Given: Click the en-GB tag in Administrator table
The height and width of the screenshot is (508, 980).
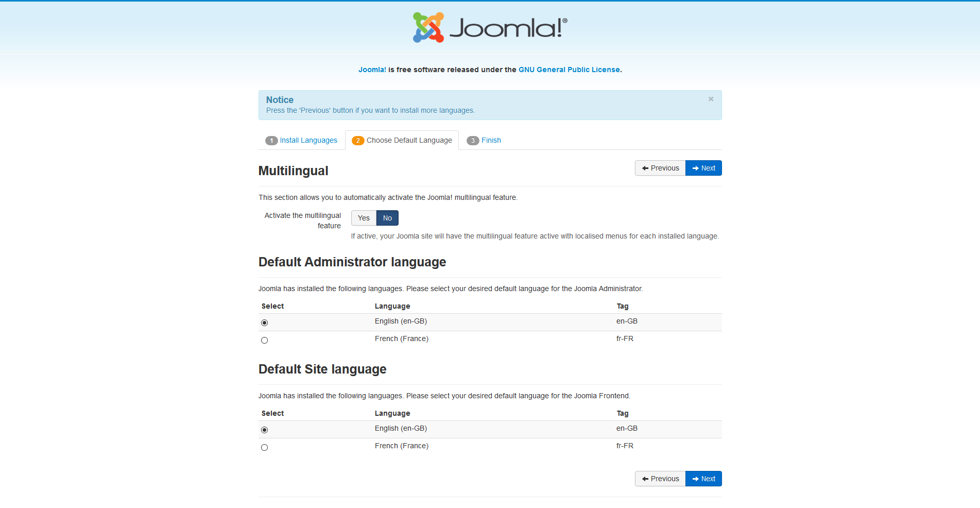Looking at the screenshot, I should coord(627,321).
